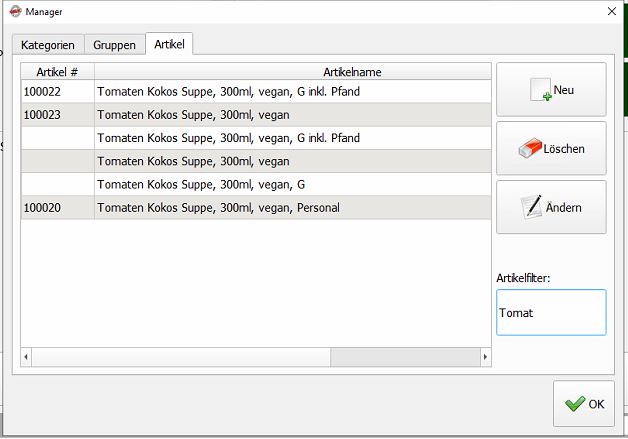Screen dimensions: 628x439
Task: Select third row with 'G inkl. Pfand'
Action: 256,138
